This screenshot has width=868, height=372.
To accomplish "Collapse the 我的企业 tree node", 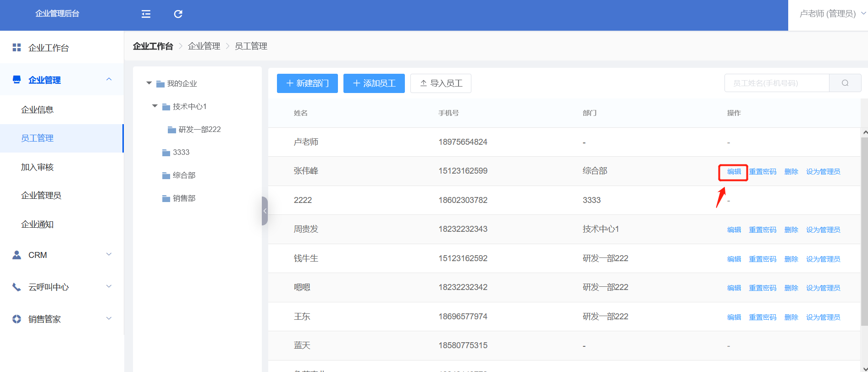I will coord(149,83).
